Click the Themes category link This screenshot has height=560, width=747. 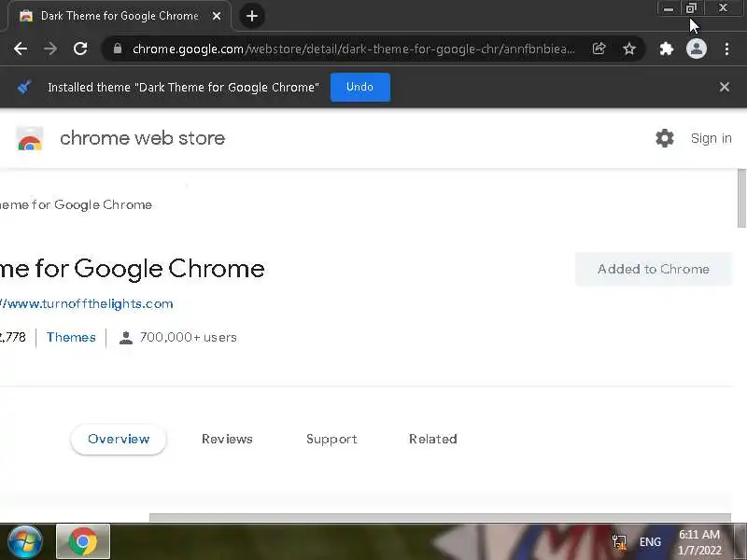coord(71,337)
